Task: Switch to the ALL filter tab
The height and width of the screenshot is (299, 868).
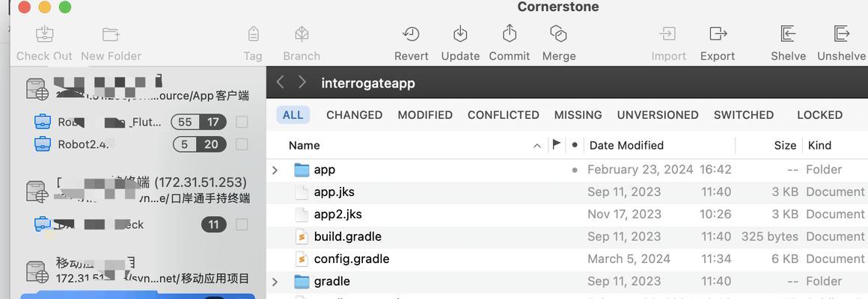Action: pyautogui.click(x=293, y=115)
